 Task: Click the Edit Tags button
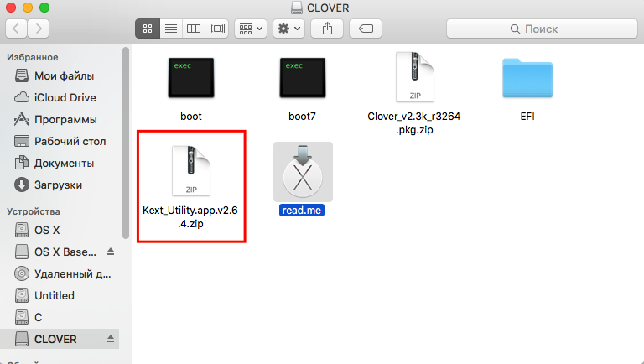[366, 29]
